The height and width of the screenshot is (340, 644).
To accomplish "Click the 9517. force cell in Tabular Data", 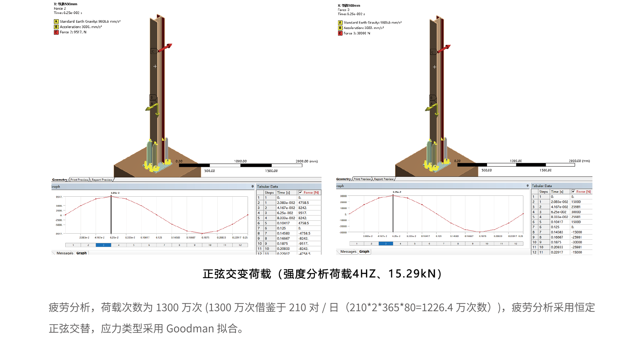I will point(303,213).
